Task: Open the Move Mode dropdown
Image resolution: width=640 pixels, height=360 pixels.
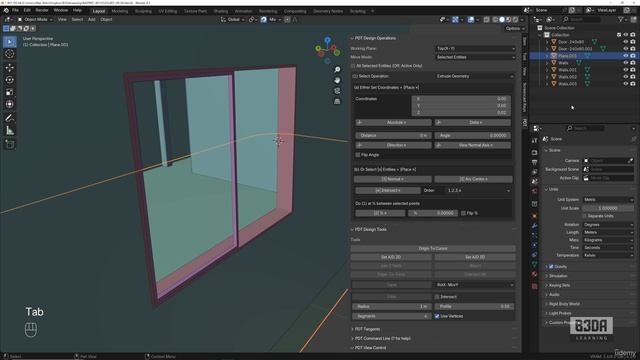Action: click(475, 57)
